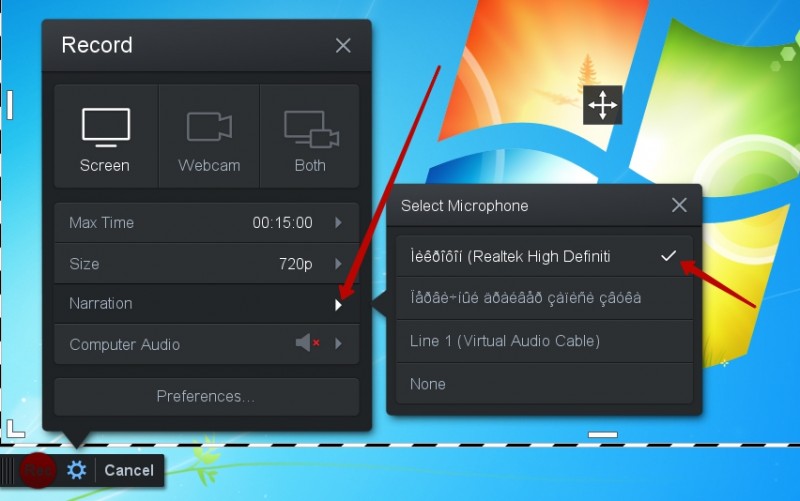Open the Preferences button
The width and height of the screenshot is (800, 501).
pos(207,396)
